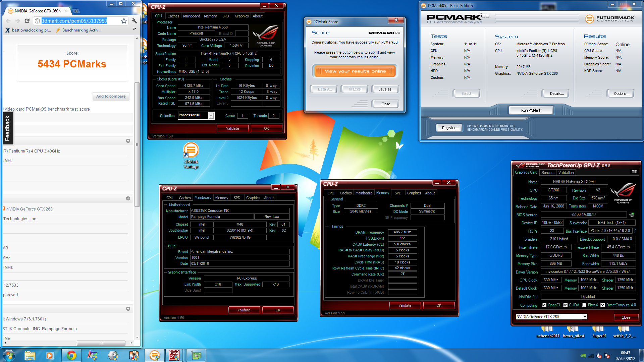Click Save as... in PCMark Score dialog

[x=386, y=89]
